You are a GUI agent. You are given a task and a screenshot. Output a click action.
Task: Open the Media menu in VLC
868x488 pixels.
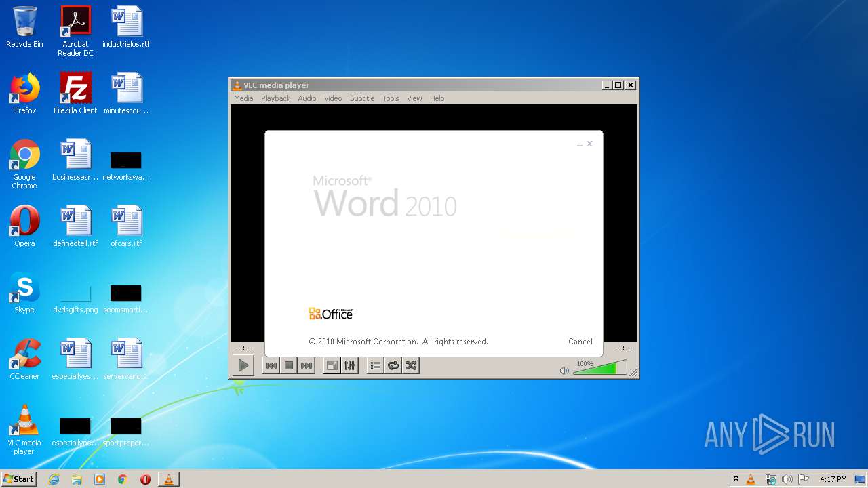(243, 98)
